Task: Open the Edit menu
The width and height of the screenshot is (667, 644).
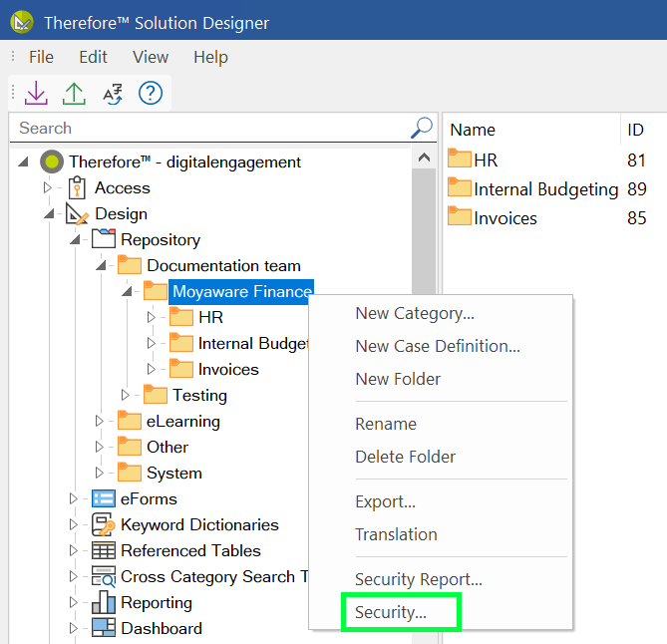Action: [x=93, y=57]
